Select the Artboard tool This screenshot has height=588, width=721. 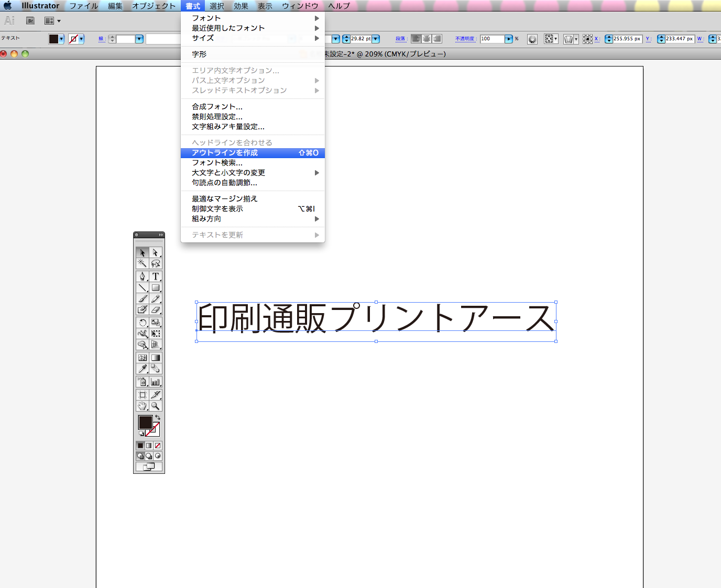[x=143, y=395]
